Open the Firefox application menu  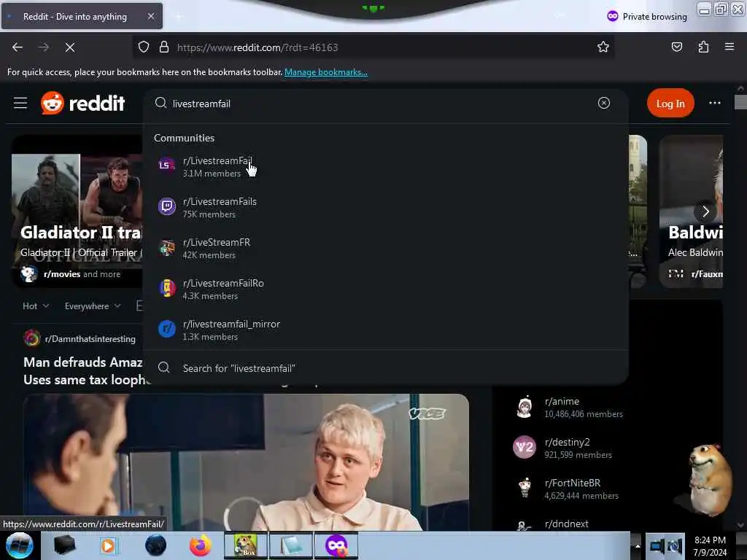tap(729, 47)
